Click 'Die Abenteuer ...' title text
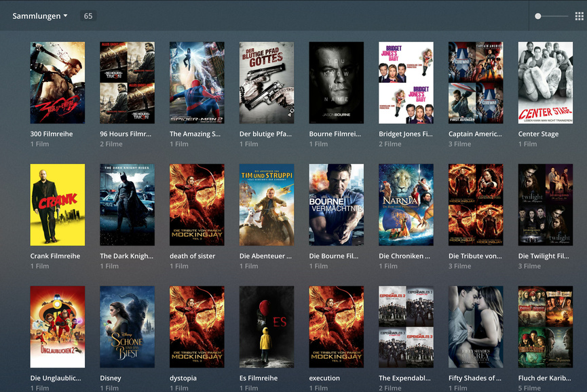Viewport: 587px width, 392px height. [265, 256]
